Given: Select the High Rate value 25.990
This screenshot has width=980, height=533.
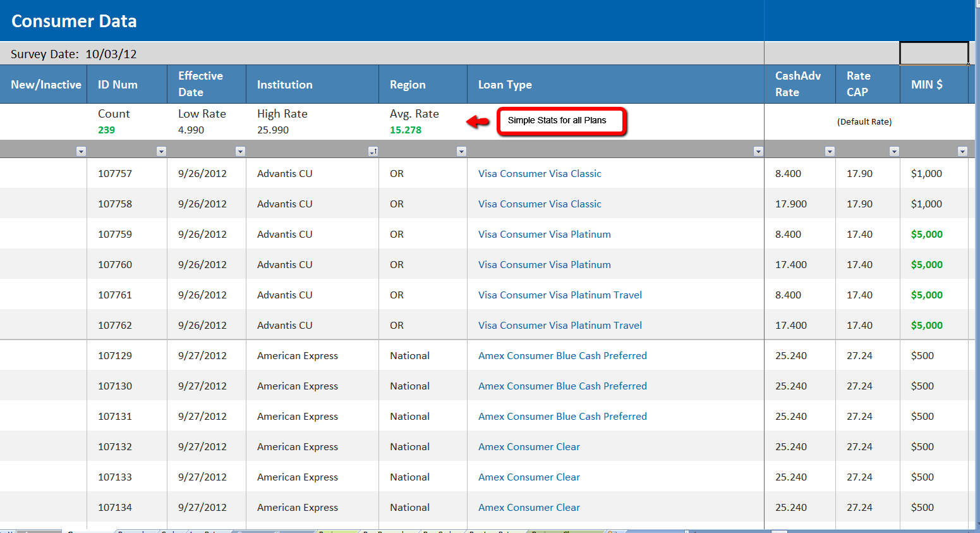Looking at the screenshot, I should coord(273,130).
